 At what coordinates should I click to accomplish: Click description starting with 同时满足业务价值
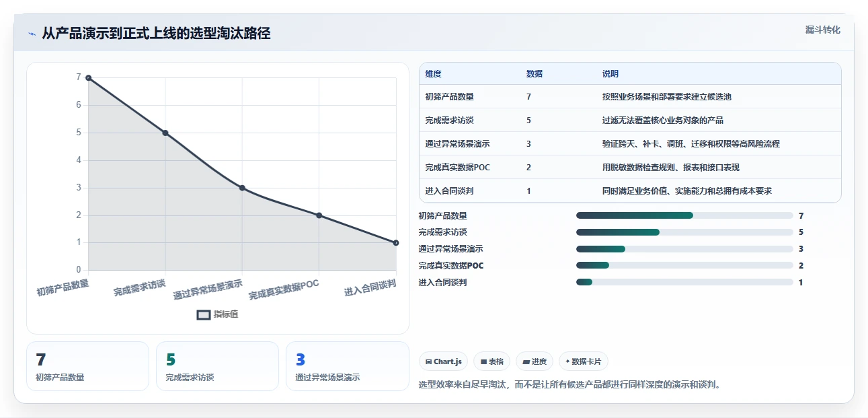point(687,191)
